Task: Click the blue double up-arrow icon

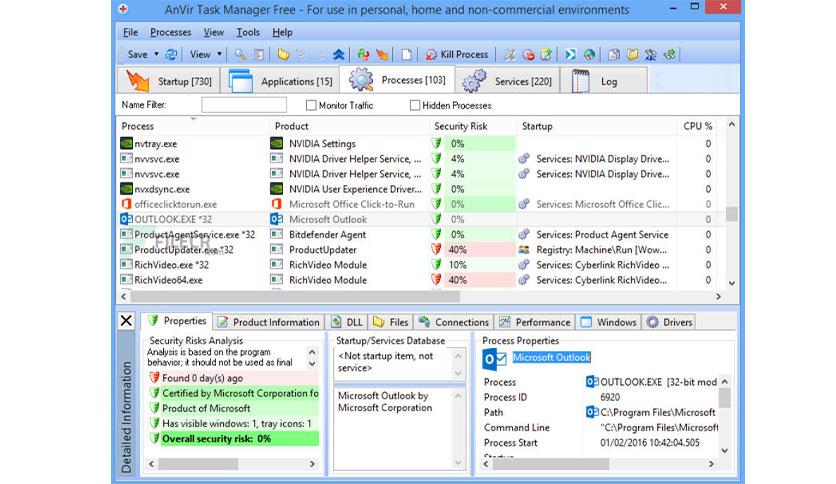Action: (x=339, y=54)
